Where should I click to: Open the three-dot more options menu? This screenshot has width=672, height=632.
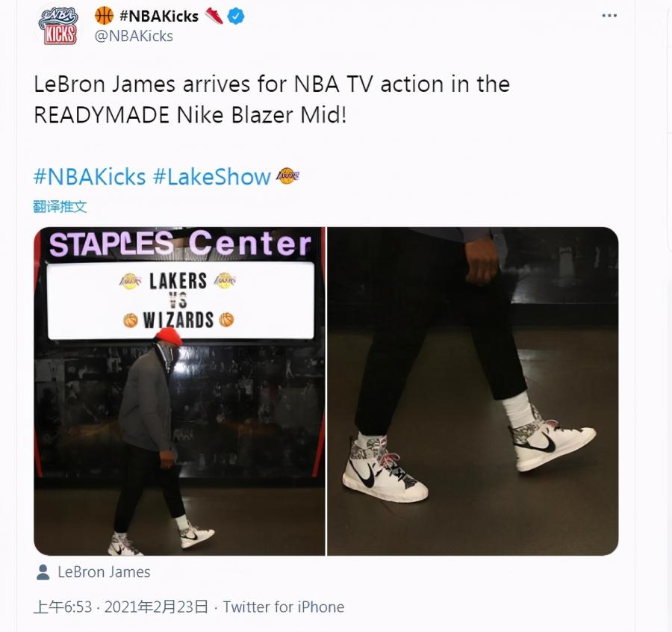point(609,16)
